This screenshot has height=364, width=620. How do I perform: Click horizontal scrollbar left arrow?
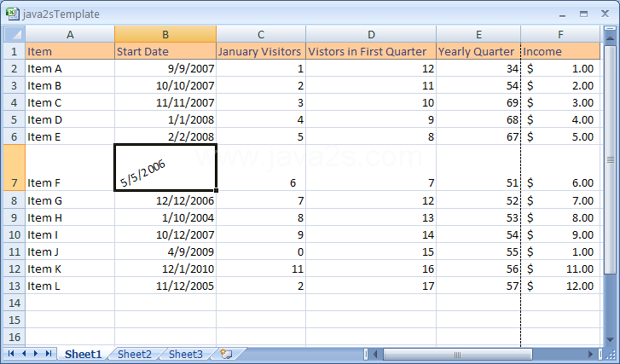(375, 354)
